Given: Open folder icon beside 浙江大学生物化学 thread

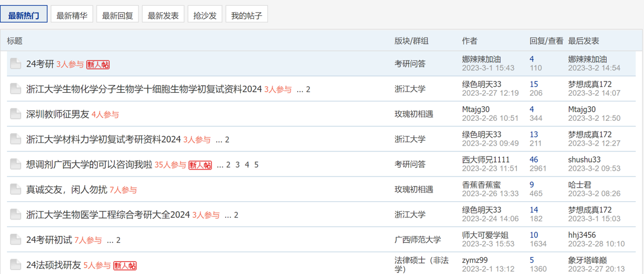Looking at the screenshot, I should coord(16,89).
